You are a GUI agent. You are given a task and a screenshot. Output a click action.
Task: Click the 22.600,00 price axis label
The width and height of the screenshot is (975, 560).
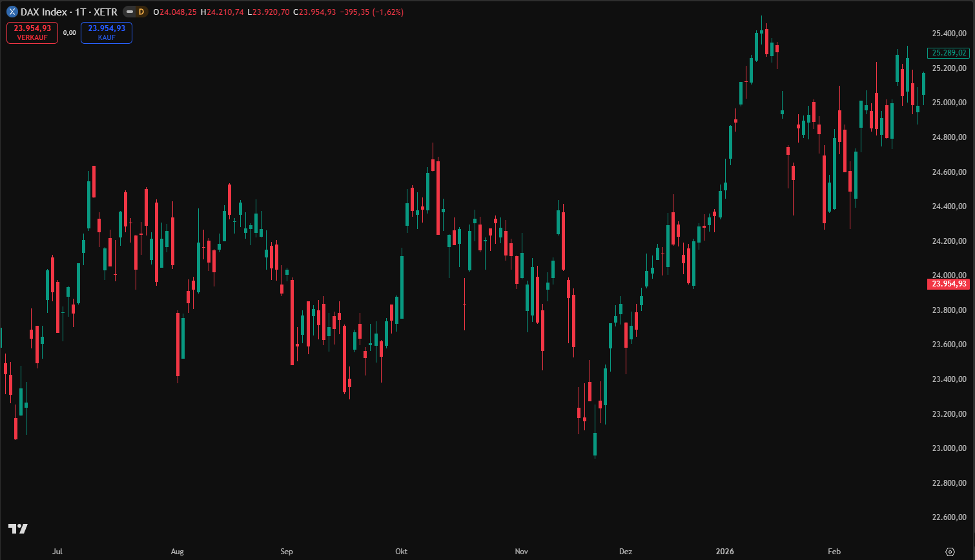click(x=949, y=517)
